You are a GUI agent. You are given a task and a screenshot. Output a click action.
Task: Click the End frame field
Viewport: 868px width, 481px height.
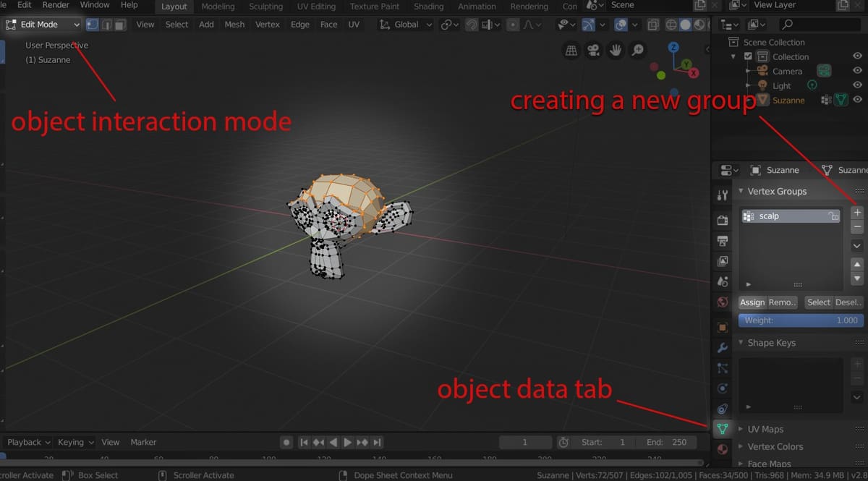click(x=666, y=442)
